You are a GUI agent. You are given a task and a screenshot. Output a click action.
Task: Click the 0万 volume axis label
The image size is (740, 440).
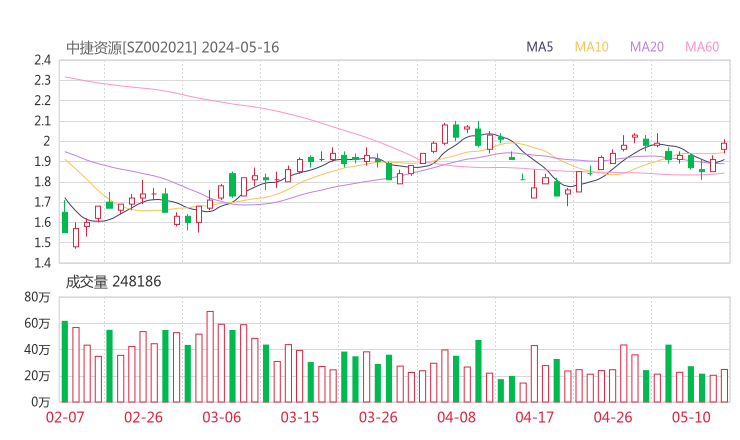point(41,402)
